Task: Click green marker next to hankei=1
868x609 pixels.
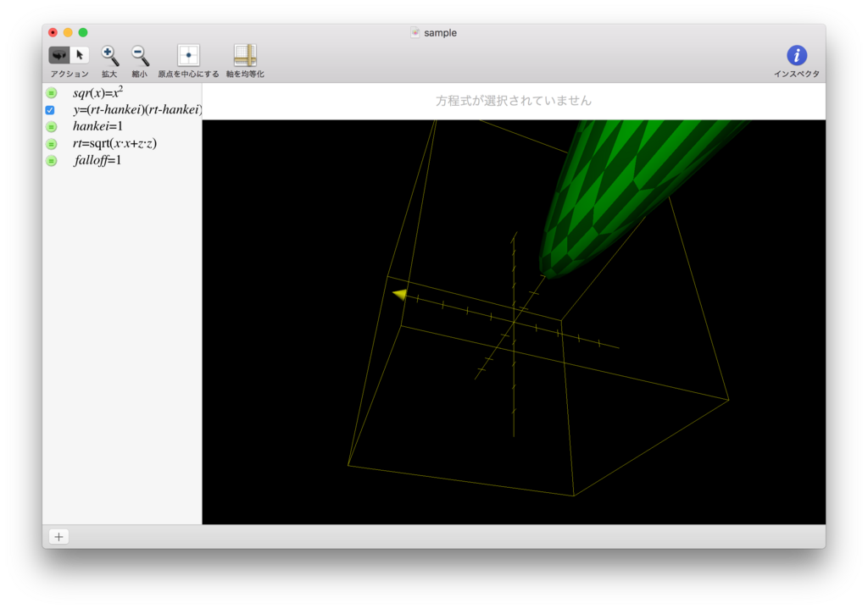Action: point(52,127)
